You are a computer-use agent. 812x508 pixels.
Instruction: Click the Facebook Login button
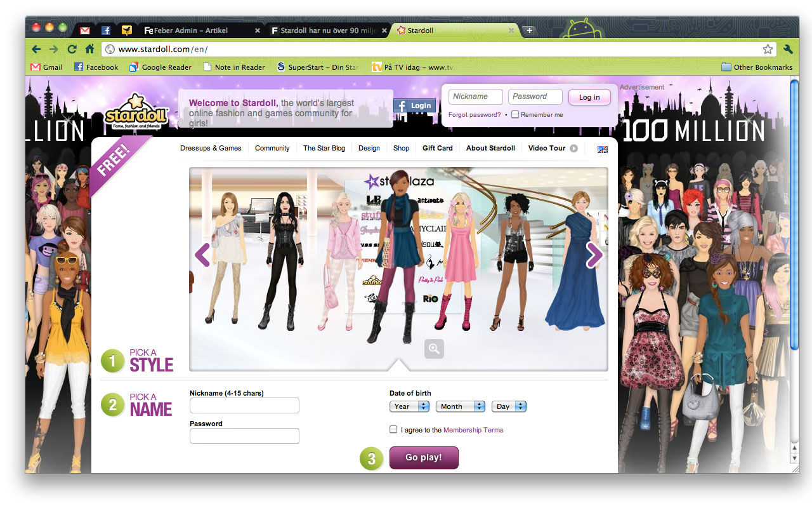[414, 105]
